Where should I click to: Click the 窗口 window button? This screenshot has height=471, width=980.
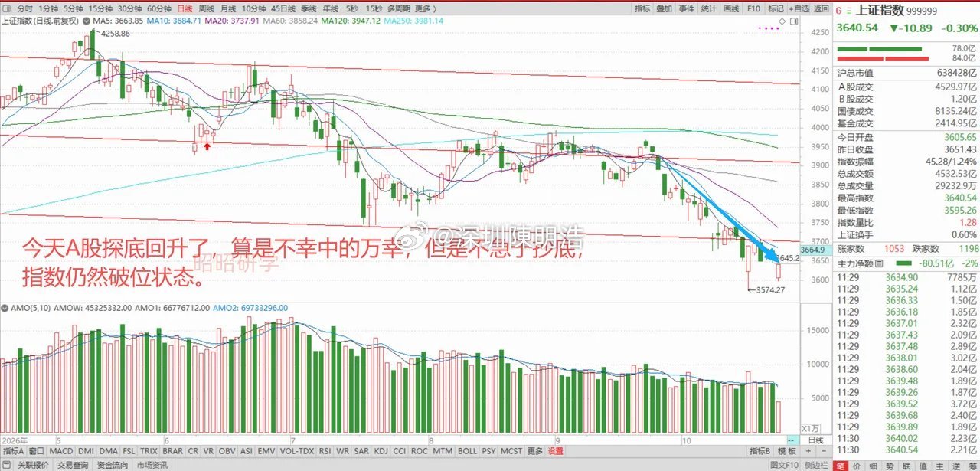(36, 451)
